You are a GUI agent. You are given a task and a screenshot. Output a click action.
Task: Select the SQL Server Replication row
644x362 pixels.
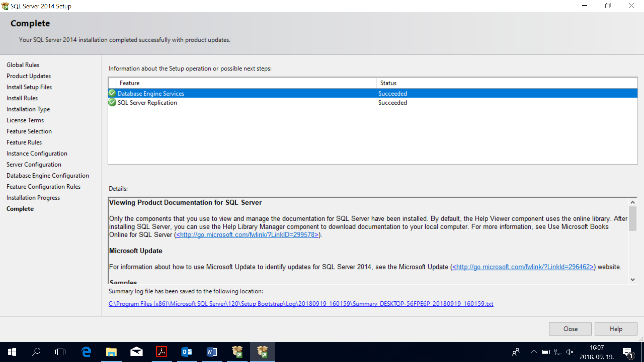tap(373, 103)
